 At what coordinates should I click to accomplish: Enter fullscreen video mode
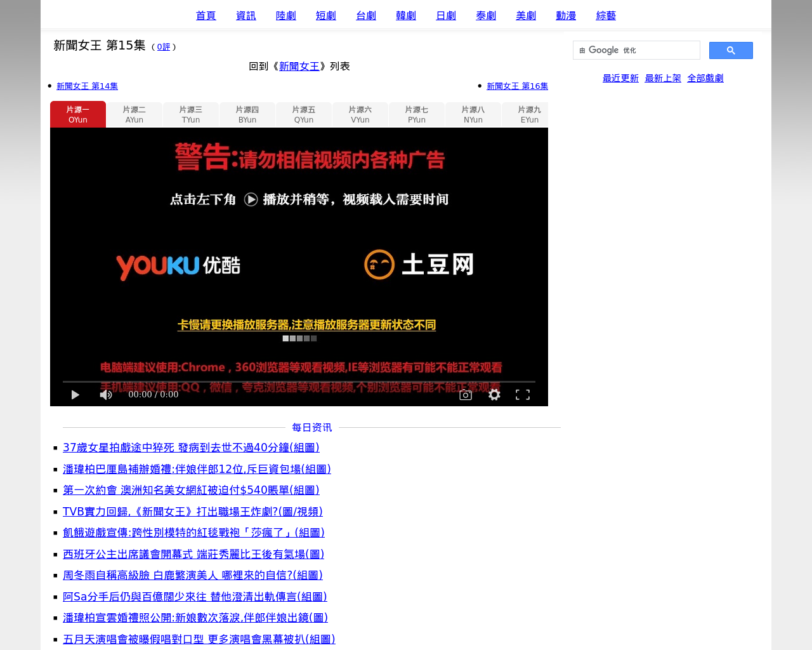click(523, 395)
